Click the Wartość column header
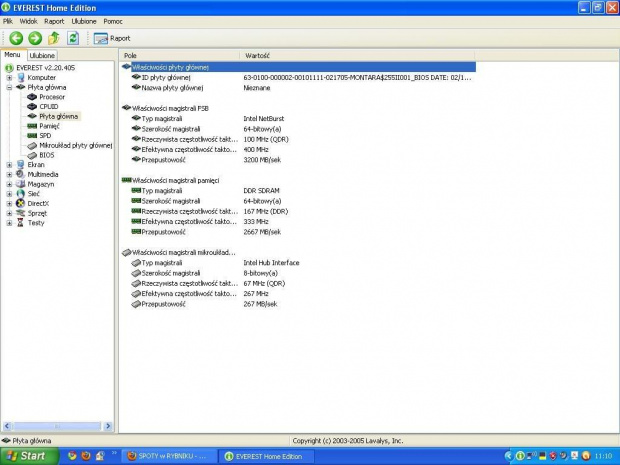Image resolution: width=620 pixels, height=465 pixels. [357, 56]
